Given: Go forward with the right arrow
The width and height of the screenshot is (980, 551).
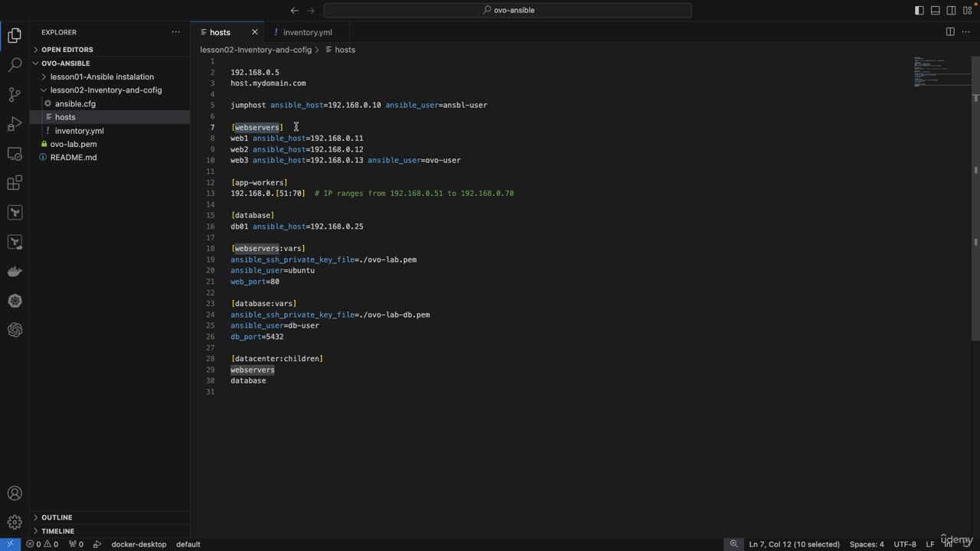Looking at the screenshot, I should pyautogui.click(x=311, y=10).
